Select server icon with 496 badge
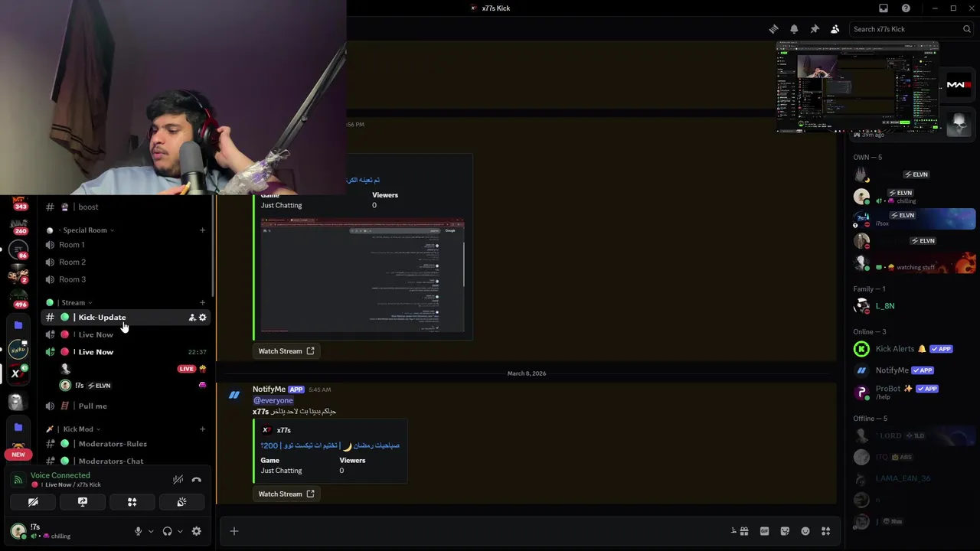 click(x=18, y=299)
